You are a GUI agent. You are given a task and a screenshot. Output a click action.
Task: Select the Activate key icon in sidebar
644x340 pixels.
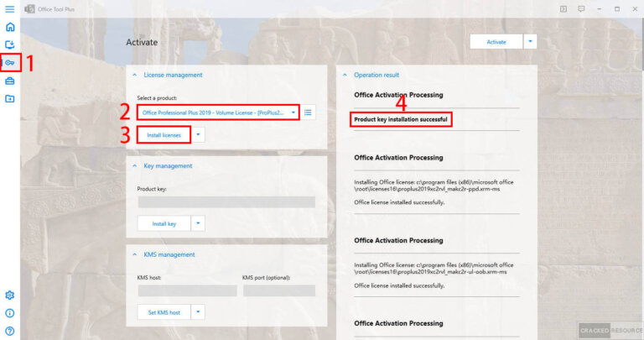[x=9, y=63]
